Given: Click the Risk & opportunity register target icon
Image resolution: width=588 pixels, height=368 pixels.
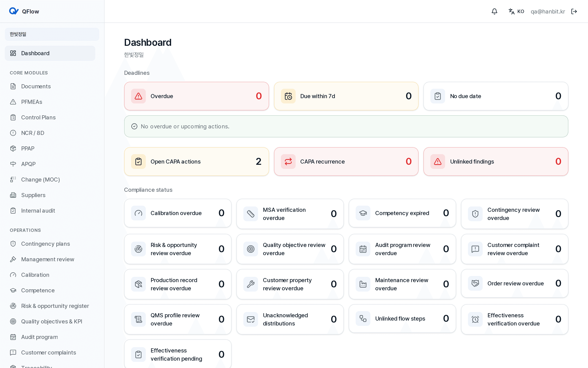Looking at the screenshot, I should [x=13, y=306].
